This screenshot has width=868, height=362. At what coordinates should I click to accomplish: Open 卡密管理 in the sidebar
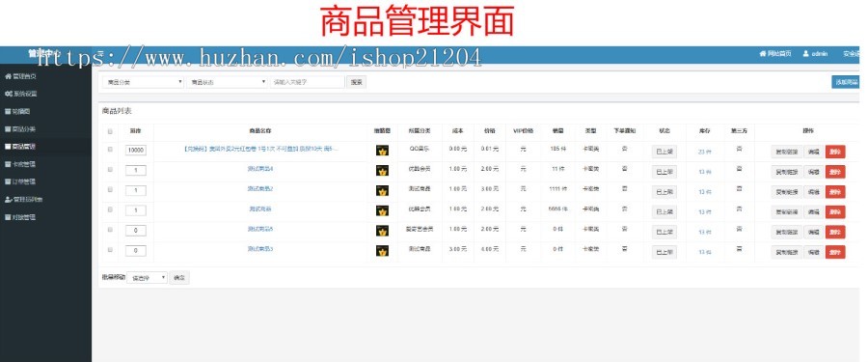coord(20,164)
